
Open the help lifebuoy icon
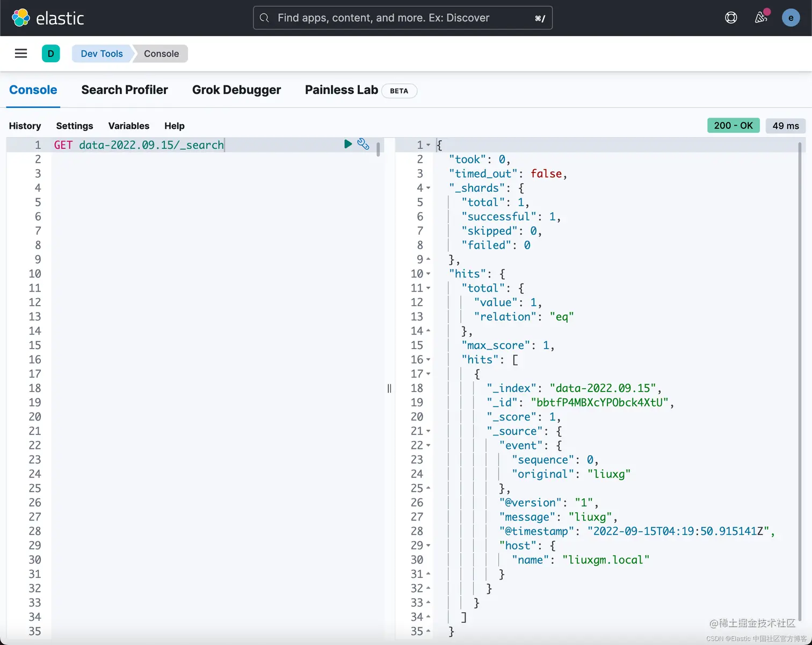point(731,18)
